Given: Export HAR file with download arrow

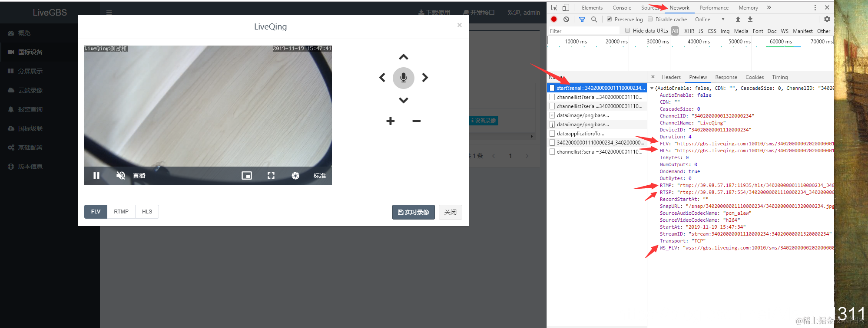Looking at the screenshot, I should pyautogui.click(x=750, y=19).
